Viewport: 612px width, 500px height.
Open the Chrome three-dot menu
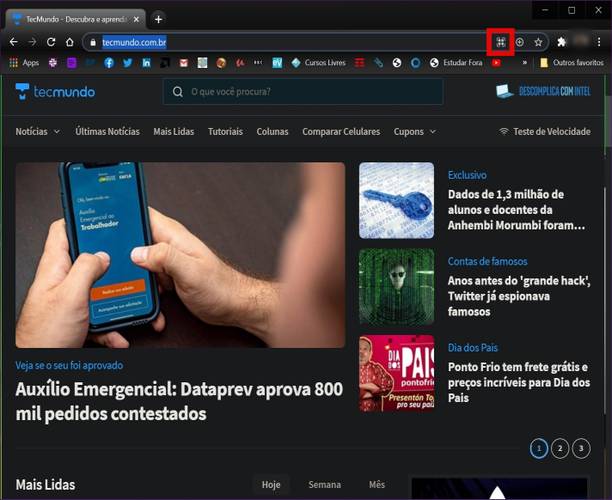tap(599, 42)
